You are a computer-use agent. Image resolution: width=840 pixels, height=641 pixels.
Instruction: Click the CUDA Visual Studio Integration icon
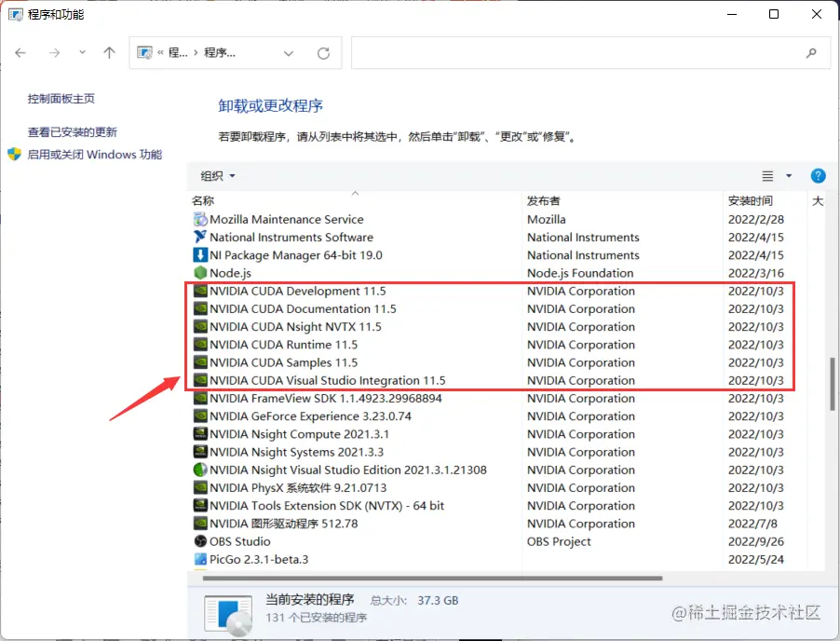pyautogui.click(x=200, y=380)
